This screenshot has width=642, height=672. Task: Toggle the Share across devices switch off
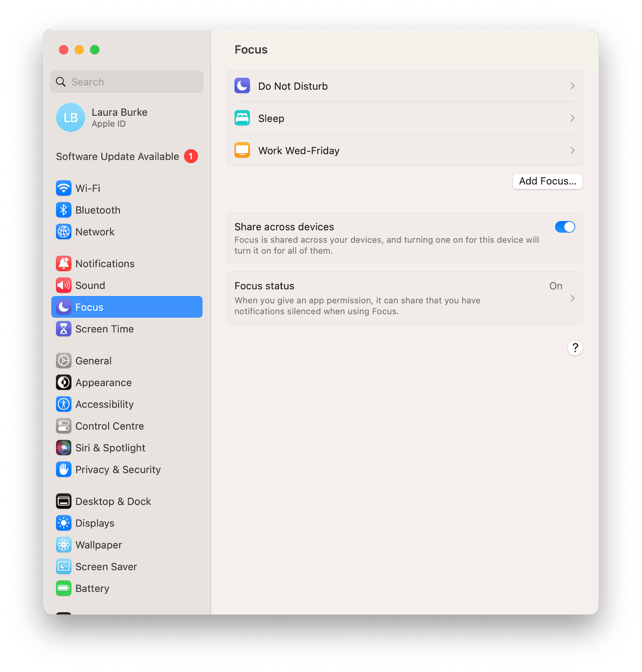pos(565,227)
